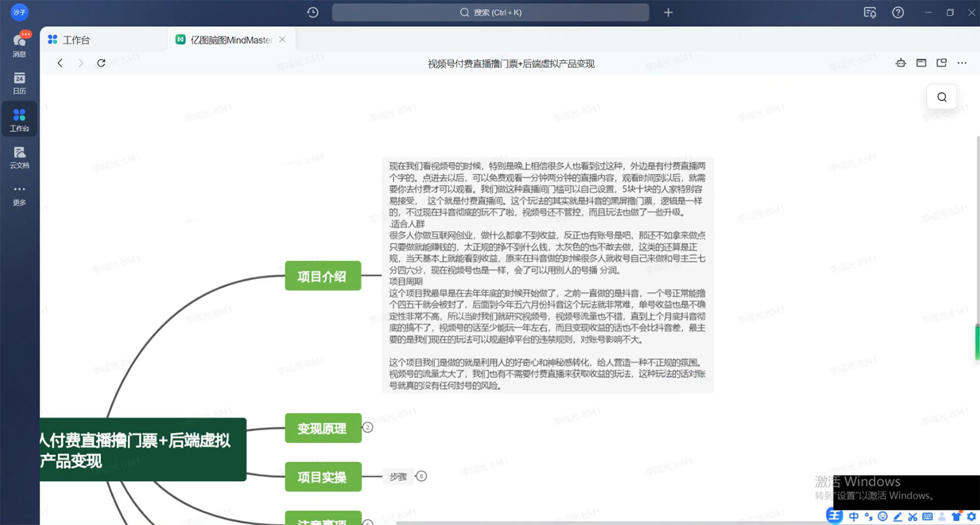Click the window layout icon beside the robot
Image resolution: width=980 pixels, height=525 pixels.
(921, 63)
